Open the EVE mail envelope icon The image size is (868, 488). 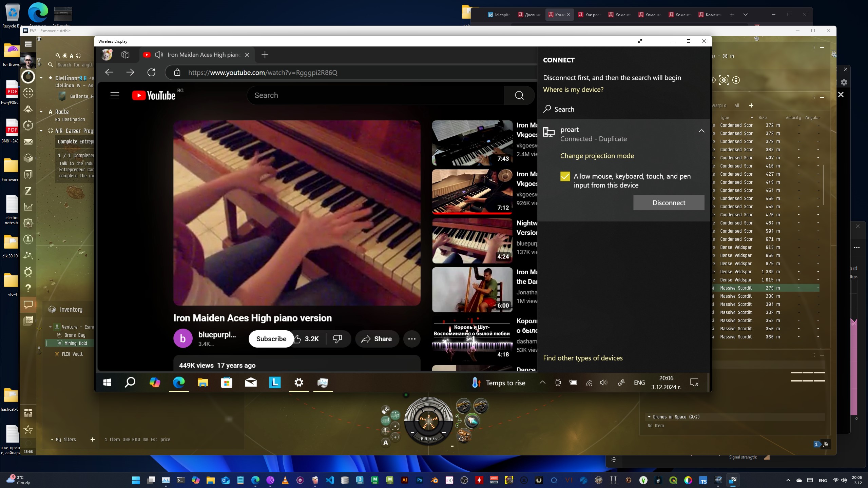click(28, 141)
